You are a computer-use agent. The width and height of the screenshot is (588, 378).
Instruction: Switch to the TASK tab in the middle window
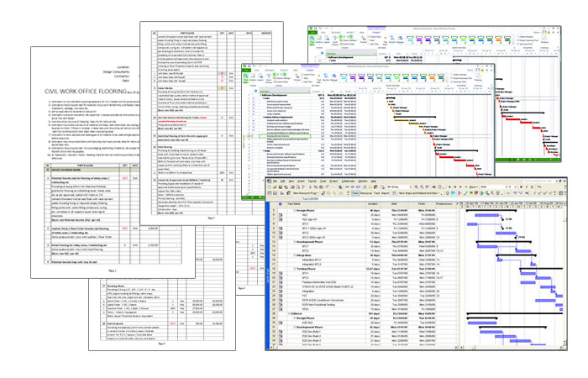[257, 70]
